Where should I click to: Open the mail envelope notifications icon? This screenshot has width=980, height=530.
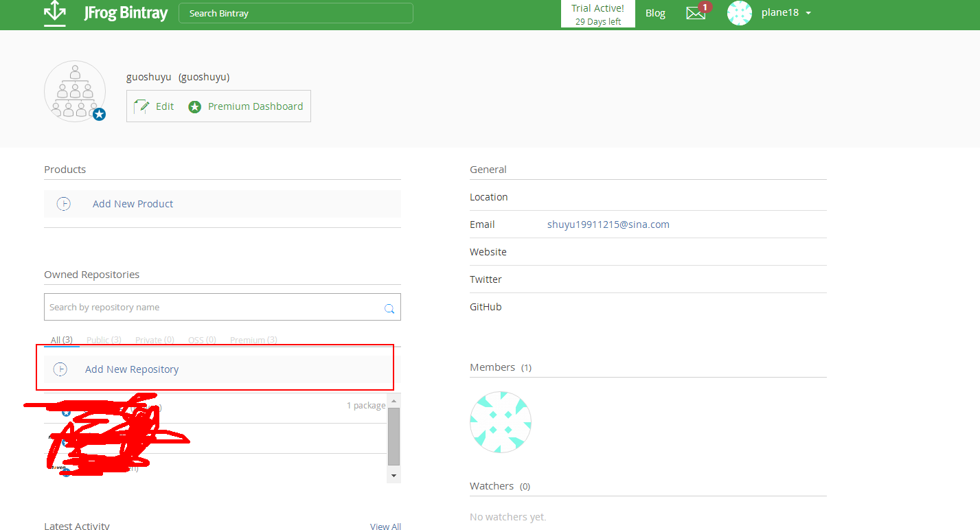(x=696, y=13)
